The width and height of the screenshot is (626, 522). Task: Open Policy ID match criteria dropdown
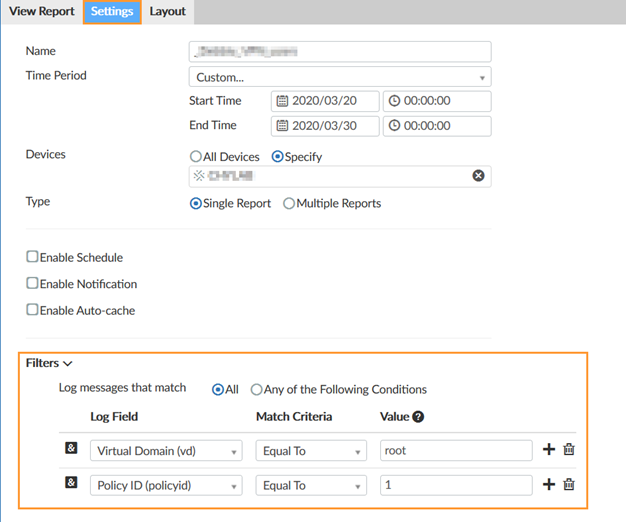click(311, 485)
